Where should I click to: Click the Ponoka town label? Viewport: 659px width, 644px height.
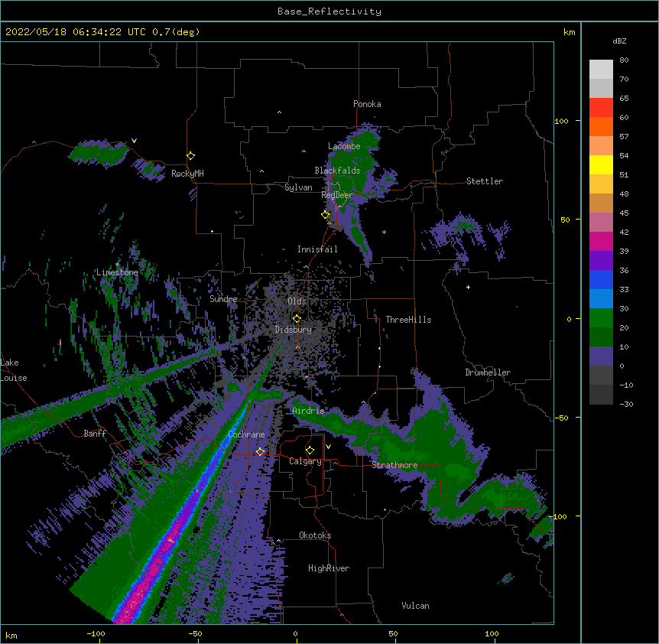367,104
